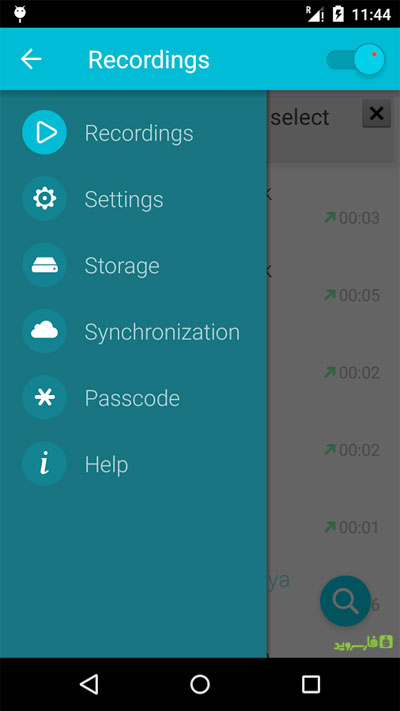Open the Help menu entry
Image resolution: width=400 pixels, height=711 pixels.
click(106, 464)
